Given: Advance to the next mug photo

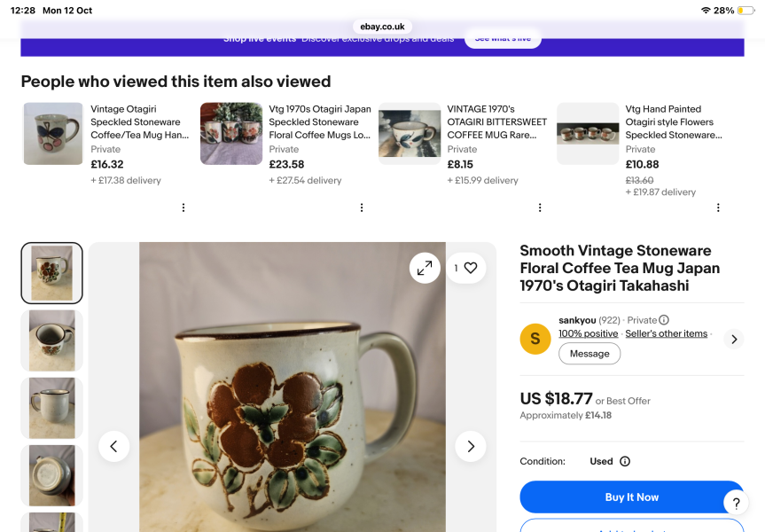Looking at the screenshot, I should point(471,446).
